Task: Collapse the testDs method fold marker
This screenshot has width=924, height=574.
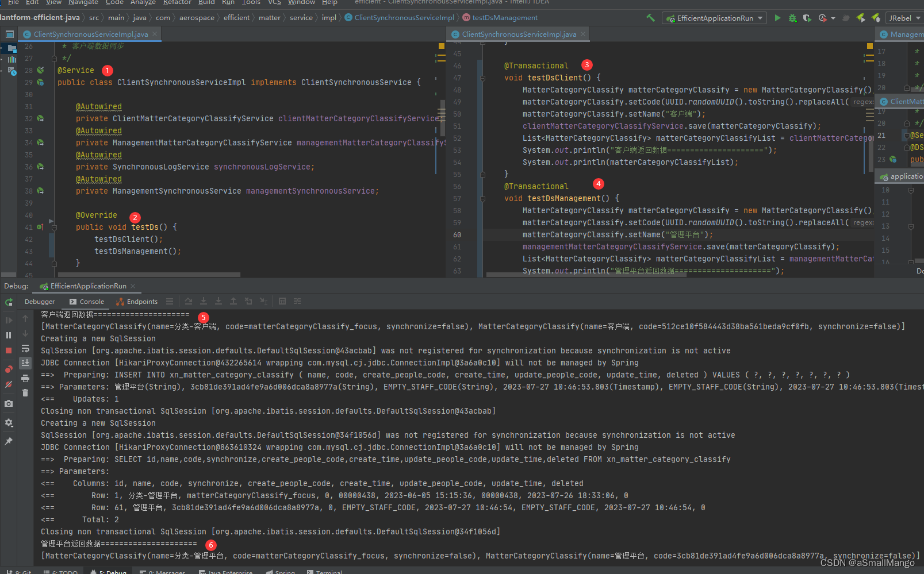Action: coord(54,228)
